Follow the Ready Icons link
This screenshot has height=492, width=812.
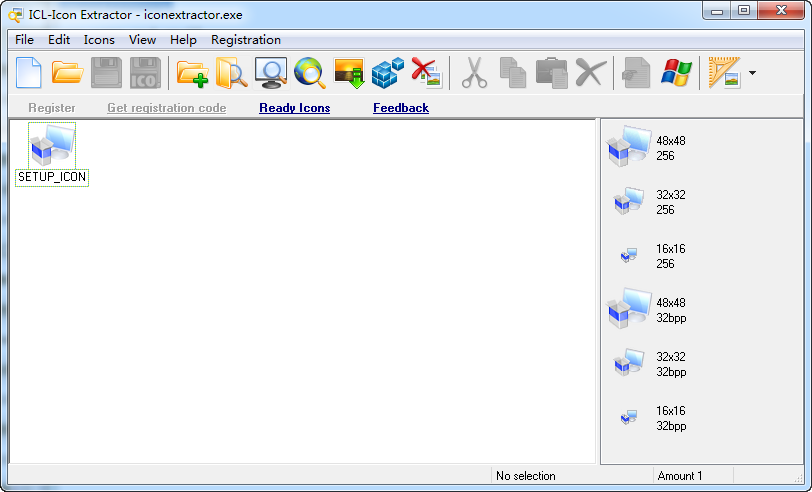pos(294,108)
